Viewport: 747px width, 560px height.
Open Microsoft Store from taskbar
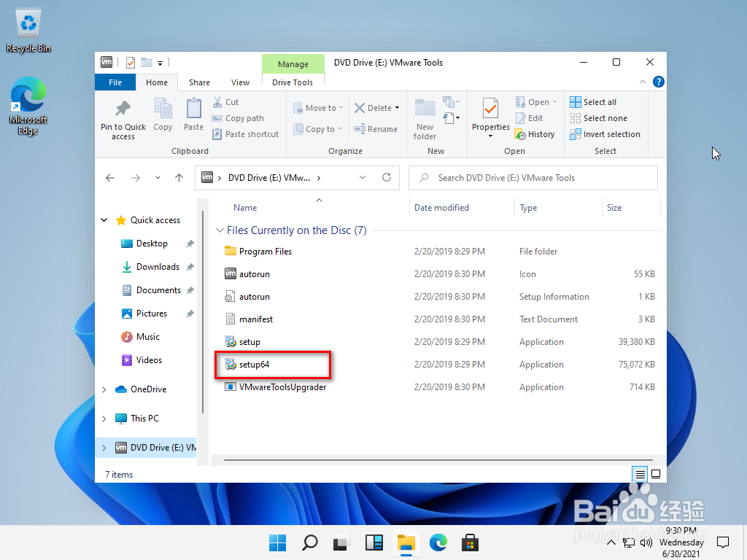pyautogui.click(x=471, y=542)
